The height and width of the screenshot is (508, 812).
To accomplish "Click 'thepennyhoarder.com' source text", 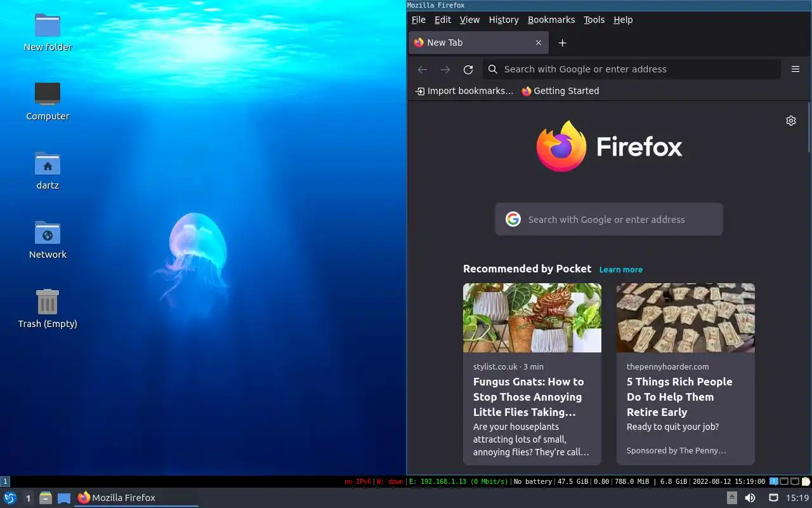I will [x=668, y=366].
